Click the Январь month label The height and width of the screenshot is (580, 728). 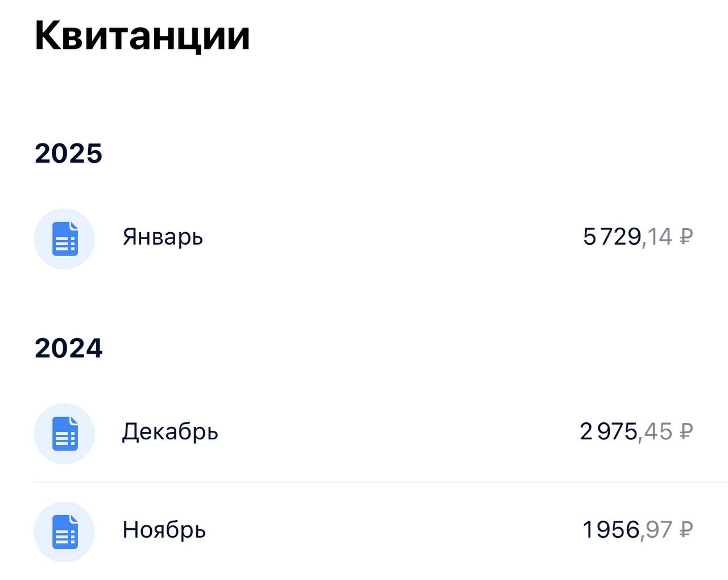coord(163,238)
